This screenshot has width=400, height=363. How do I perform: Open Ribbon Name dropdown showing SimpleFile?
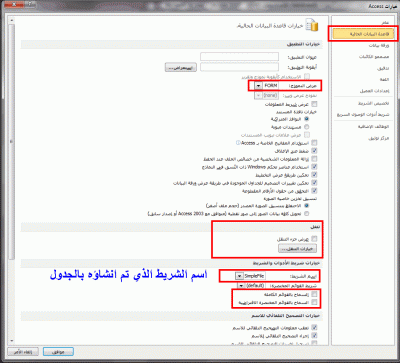pyautogui.click(x=239, y=276)
